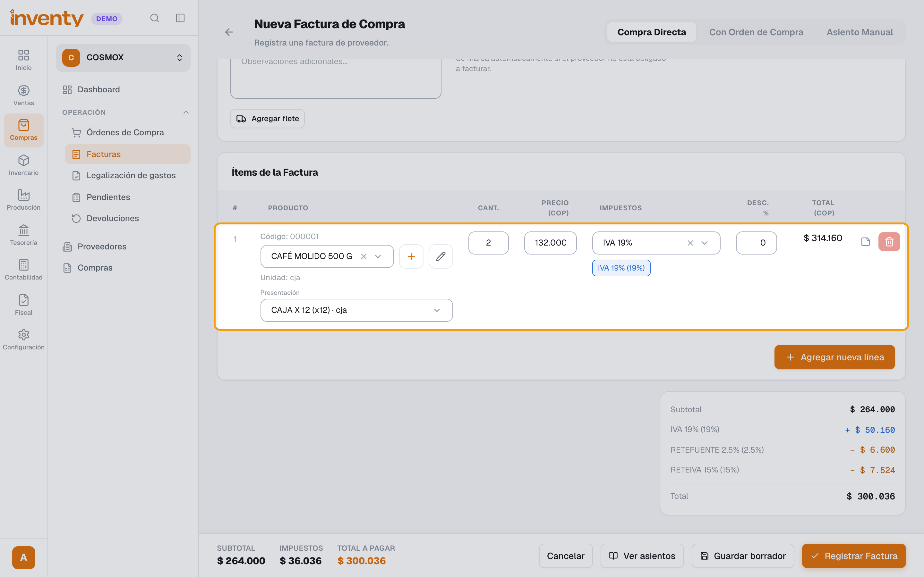This screenshot has height=577, width=924.
Task: Open Inventario in the icon sidebar
Action: point(24,165)
